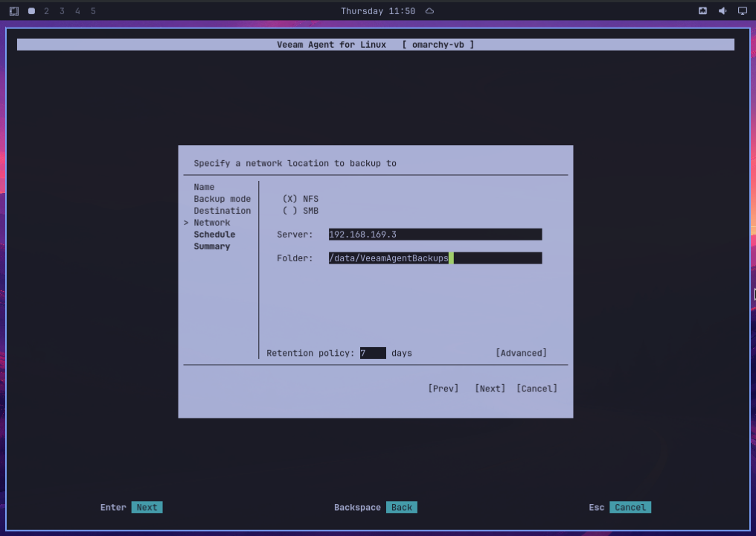The height and width of the screenshot is (536, 756).
Task: Click the 'Backspace' key hint label
Action: (357, 508)
